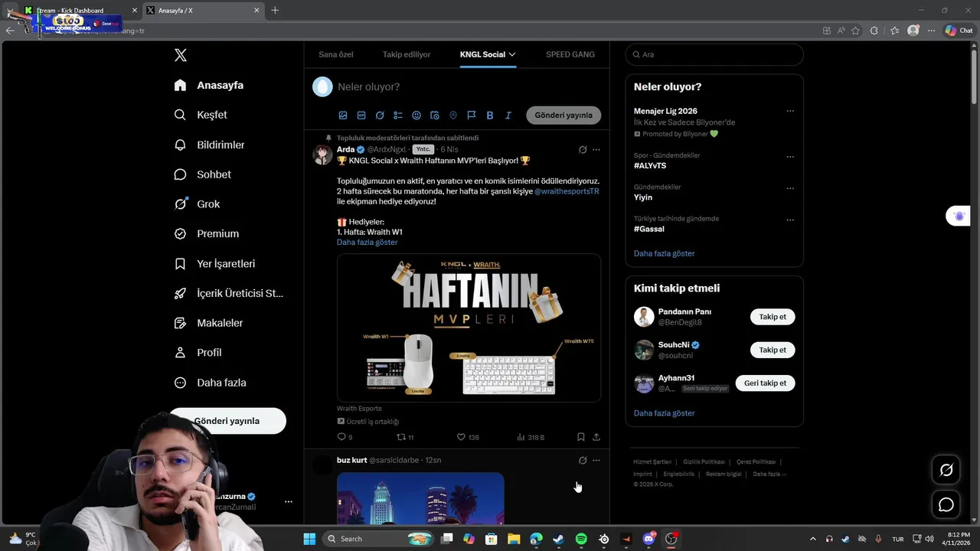This screenshot has width=980, height=551.
Task: Open Steam from the taskbar
Action: point(559,539)
